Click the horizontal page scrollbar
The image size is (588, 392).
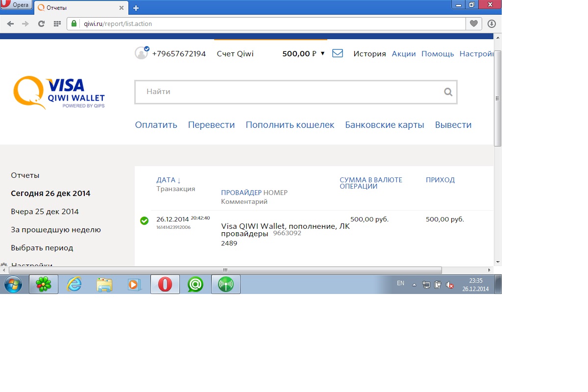click(x=225, y=270)
